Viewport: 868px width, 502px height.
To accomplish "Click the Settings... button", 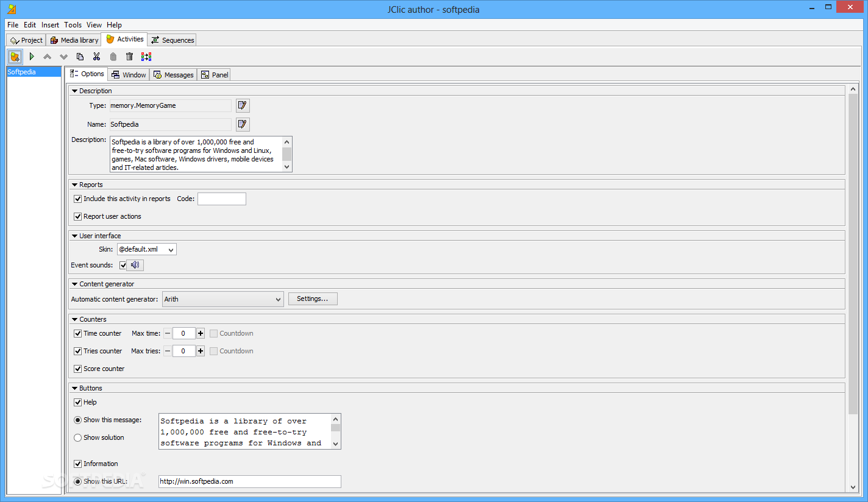I will [x=313, y=299].
